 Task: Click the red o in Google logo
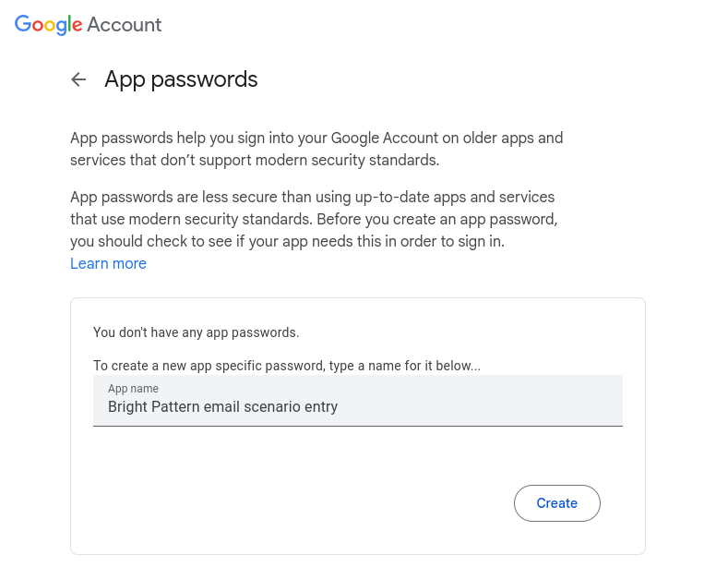pyautogui.click(x=38, y=26)
